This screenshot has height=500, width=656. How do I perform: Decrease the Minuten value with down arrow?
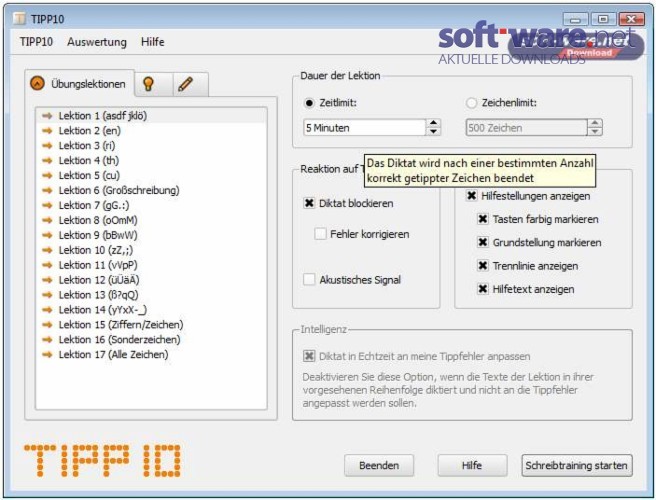tap(433, 132)
